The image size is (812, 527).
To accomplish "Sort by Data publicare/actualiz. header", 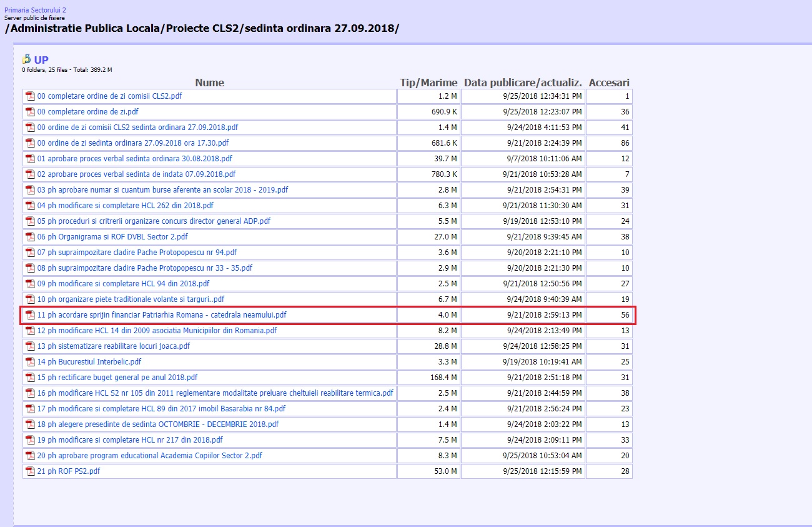I will (523, 83).
